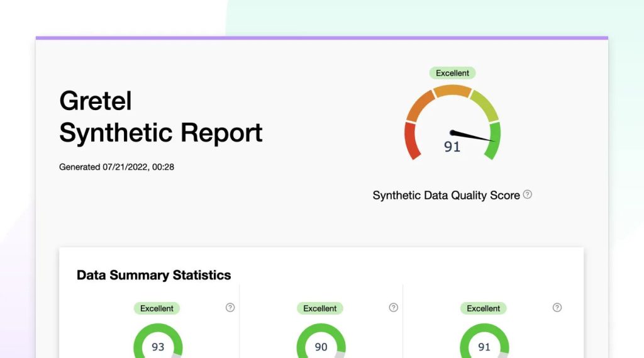
Task: Click the donut chart showing 93
Action: click(158, 341)
